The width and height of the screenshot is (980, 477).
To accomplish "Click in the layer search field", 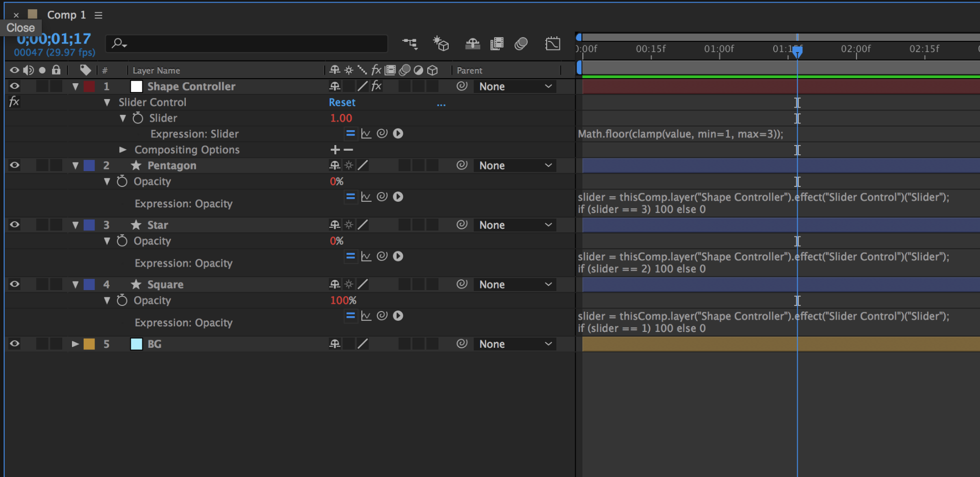I will (247, 44).
